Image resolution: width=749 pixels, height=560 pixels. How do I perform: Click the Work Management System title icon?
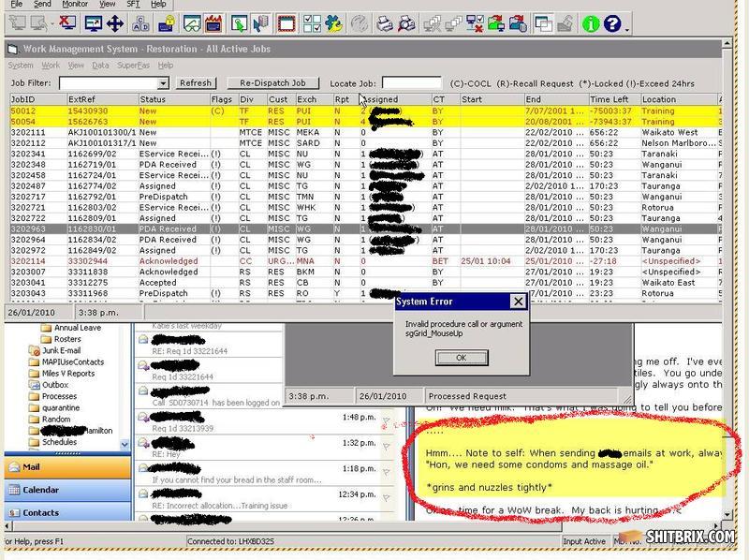[13, 50]
